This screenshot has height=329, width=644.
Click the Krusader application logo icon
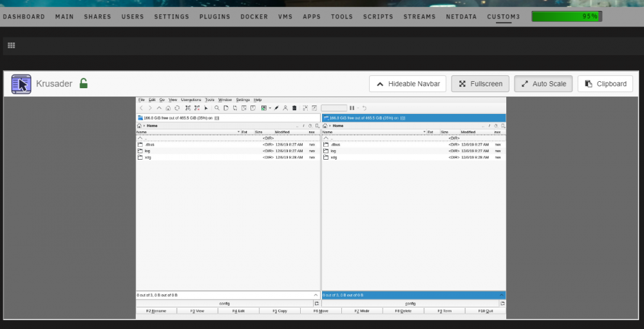coord(21,84)
